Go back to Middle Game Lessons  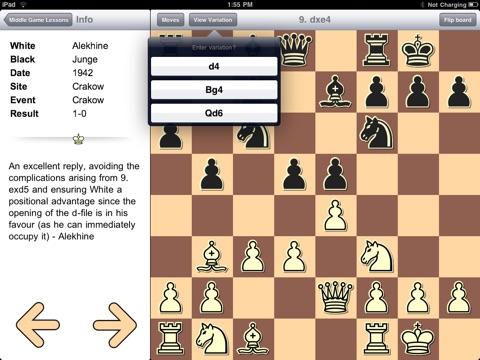tap(38, 20)
